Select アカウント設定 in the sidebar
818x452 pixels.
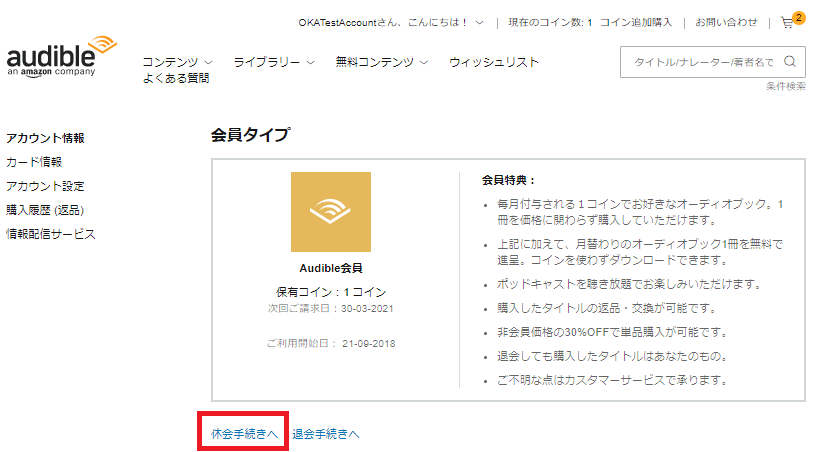click(x=45, y=186)
